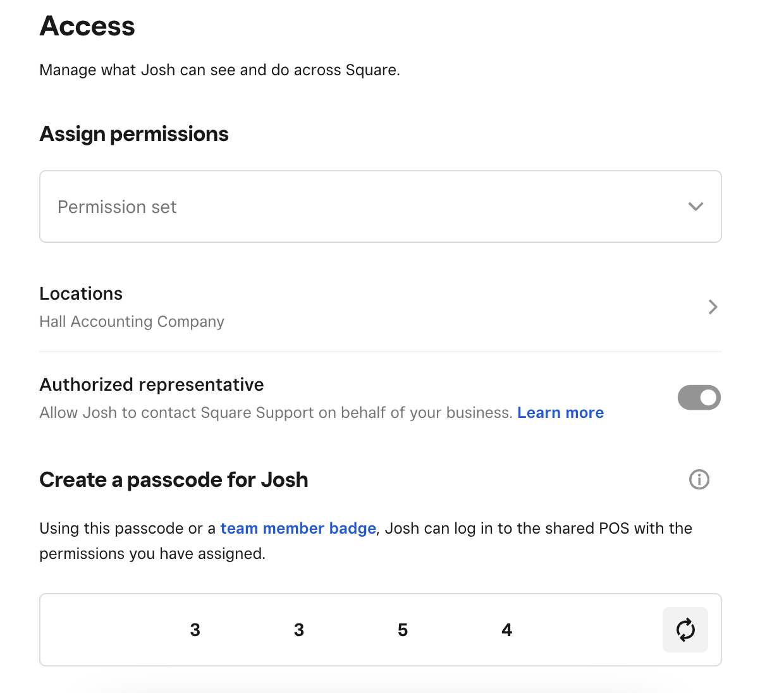Toggle Josh's Square Support contact permission off
The image size is (784, 693).
click(699, 397)
